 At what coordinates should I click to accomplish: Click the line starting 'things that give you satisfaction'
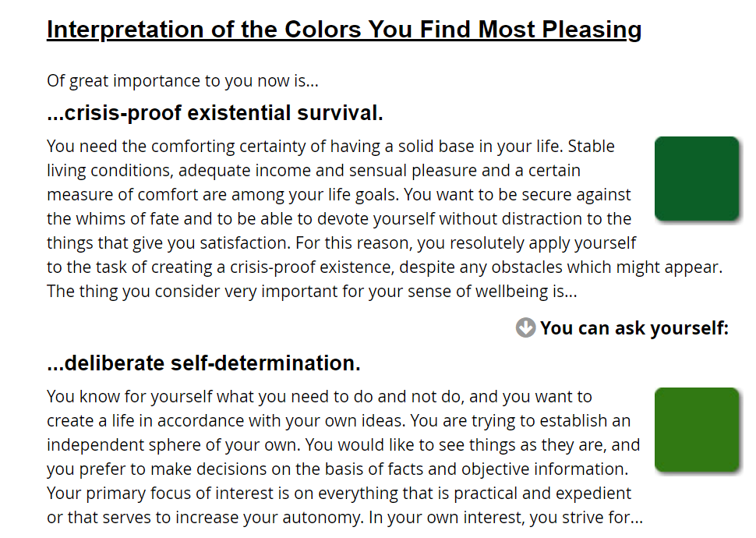pos(341,242)
